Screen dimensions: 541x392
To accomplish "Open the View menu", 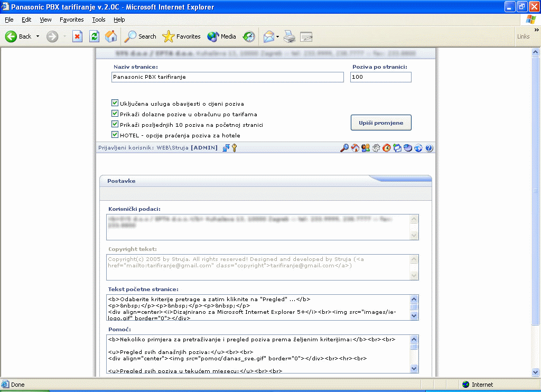I will coord(45,20).
